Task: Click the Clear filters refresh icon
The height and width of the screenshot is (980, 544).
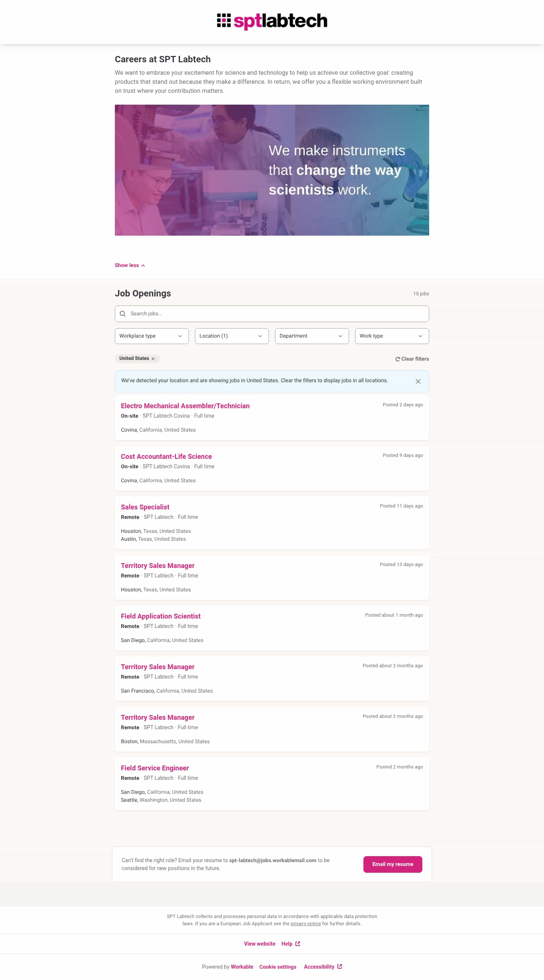Action: coord(397,359)
